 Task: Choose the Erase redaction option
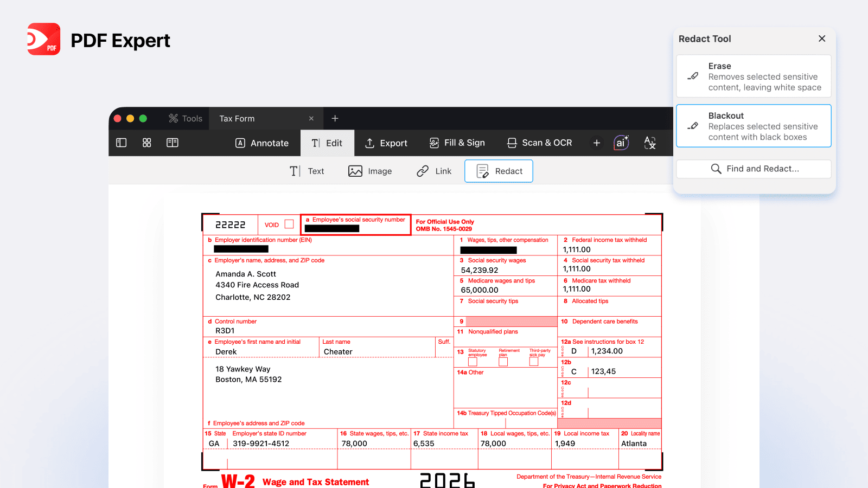[754, 76]
